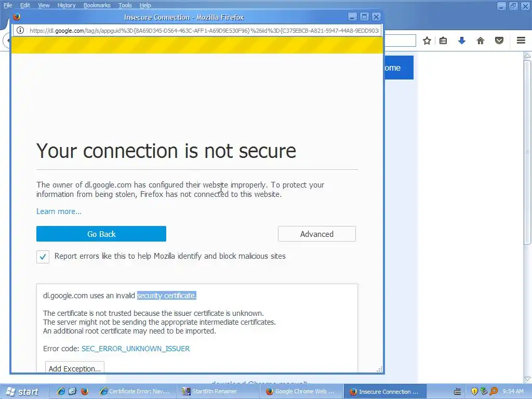Bookmark page with star icon
Screen dimensions: 532x399
tap(427, 41)
